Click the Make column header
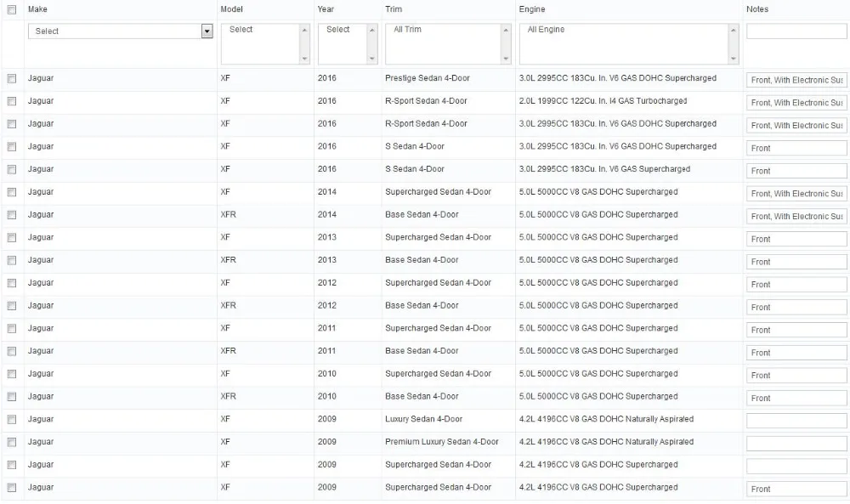850x504 pixels. click(x=37, y=9)
